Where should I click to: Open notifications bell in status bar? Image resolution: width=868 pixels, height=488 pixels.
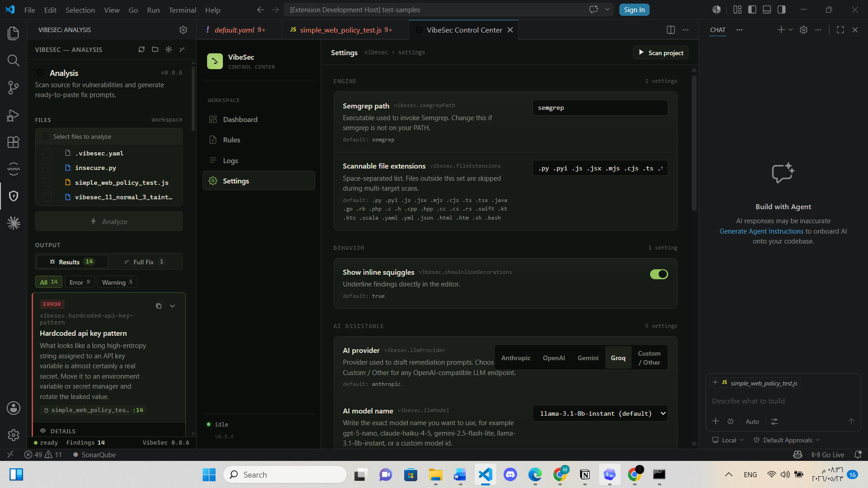pos(858,455)
